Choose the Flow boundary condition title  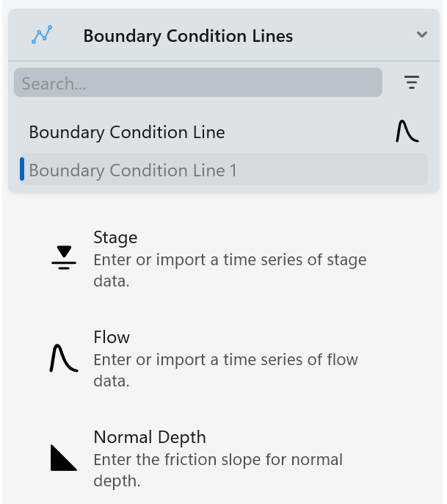[112, 337]
